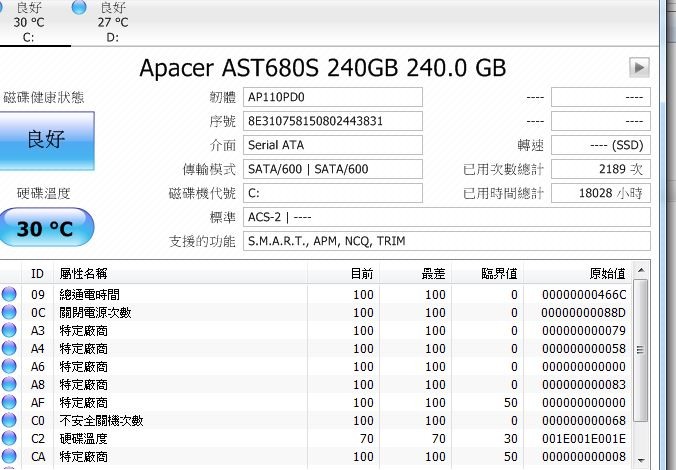Click status icon of row 09 總通電時間

[9, 295]
